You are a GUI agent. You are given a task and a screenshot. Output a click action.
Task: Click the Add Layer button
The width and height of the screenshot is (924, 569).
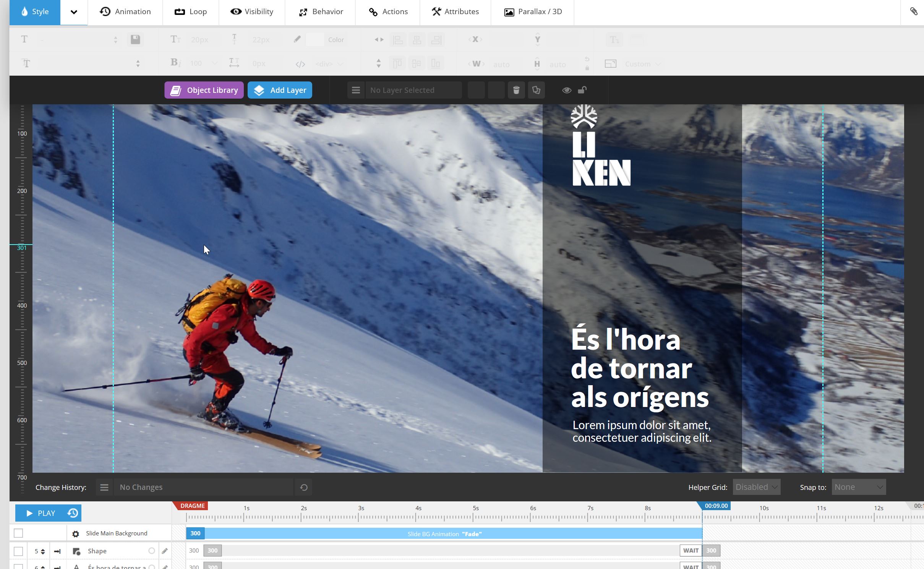(x=280, y=90)
